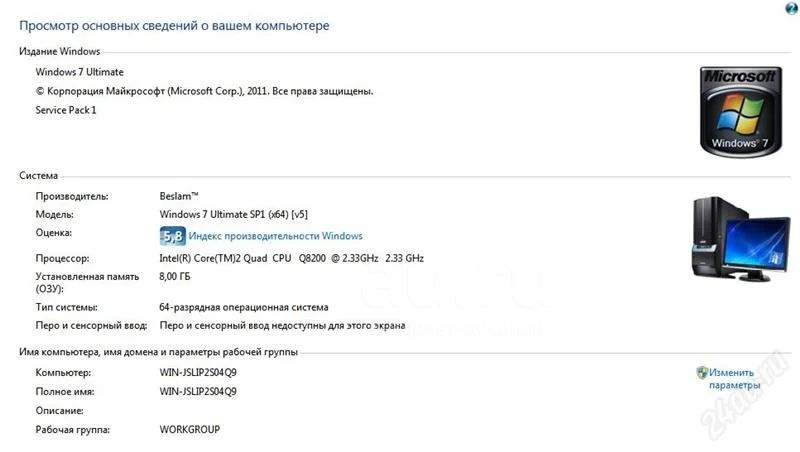Screen dimensions: 800x452
Task: Click the shield icon beside Изменить параметры
Action: pos(702,372)
